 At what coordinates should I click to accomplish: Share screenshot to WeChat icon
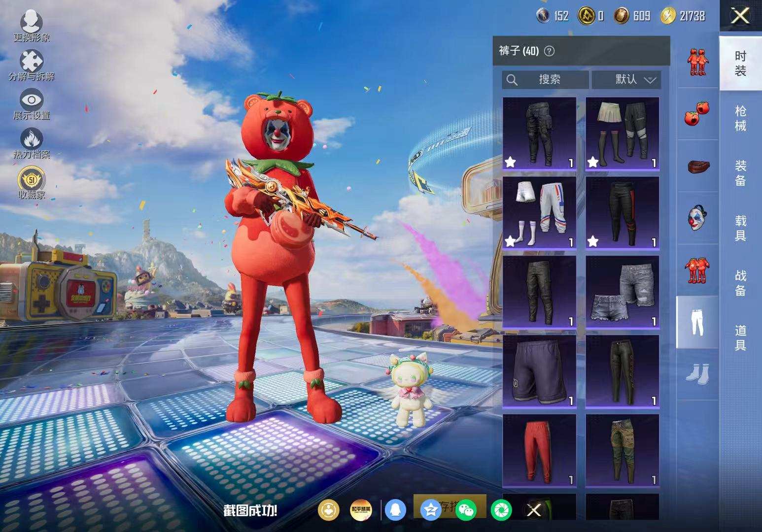pos(466,510)
